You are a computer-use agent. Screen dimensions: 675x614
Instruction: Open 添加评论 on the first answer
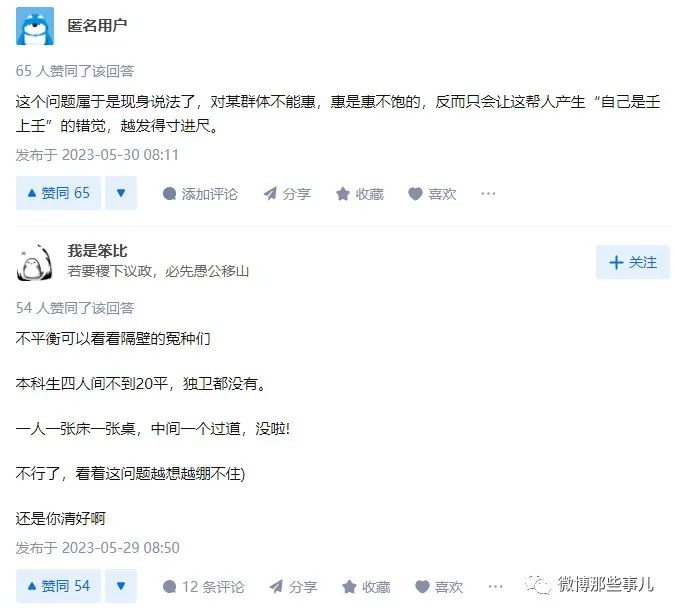pyautogui.click(x=200, y=194)
